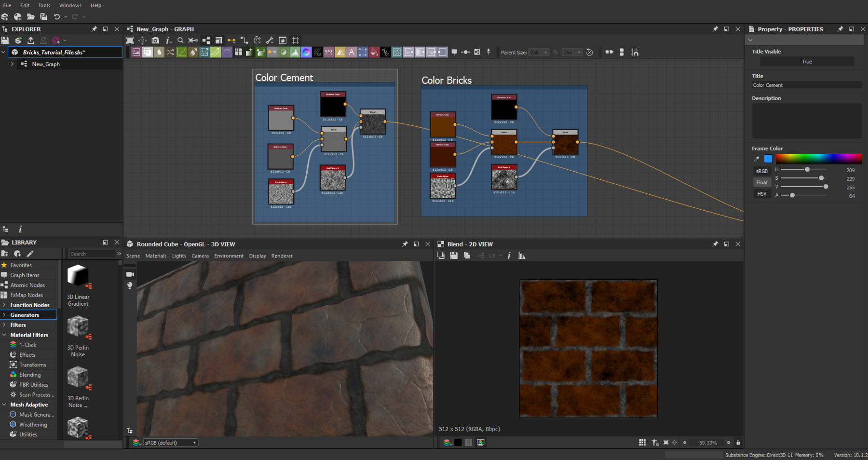Click the blue Frame Color swatch
Viewport: 868px width, 460px height.
click(x=768, y=159)
